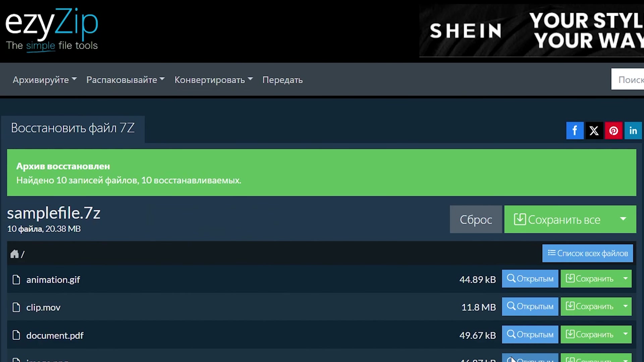Share page on Facebook icon

(x=575, y=130)
